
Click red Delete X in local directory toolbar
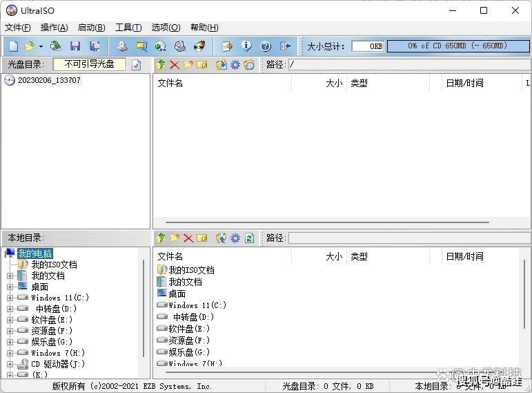point(188,238)
